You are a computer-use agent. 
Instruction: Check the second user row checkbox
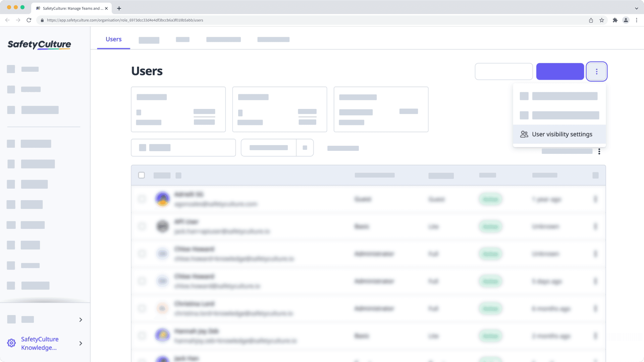(x=142, y=226)
